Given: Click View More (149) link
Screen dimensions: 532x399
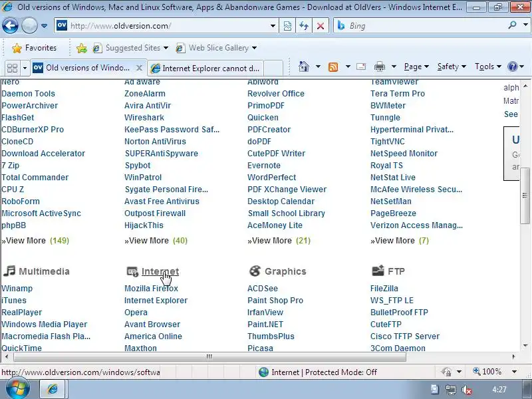Looking at the screenshot, I should pyautogui.click(x=35, y=241).
